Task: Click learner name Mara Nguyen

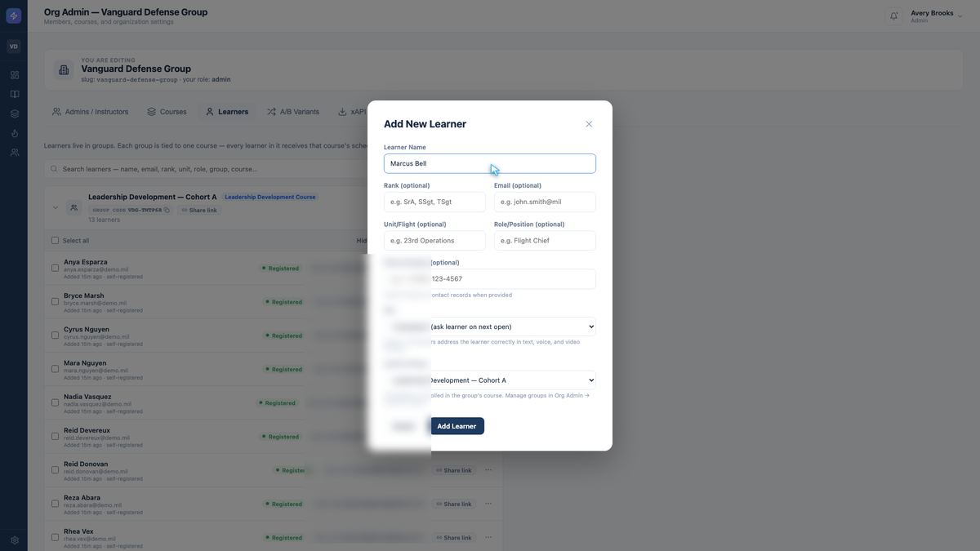Action: point(85,362)
